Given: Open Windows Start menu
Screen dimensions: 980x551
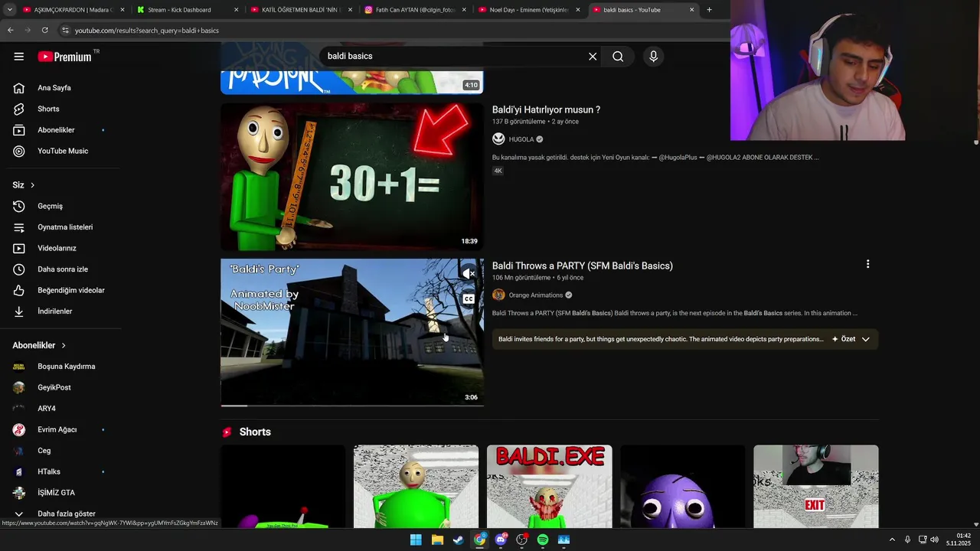Looking at the screenshot, I should pyautogui.click(x=416, y=540).
